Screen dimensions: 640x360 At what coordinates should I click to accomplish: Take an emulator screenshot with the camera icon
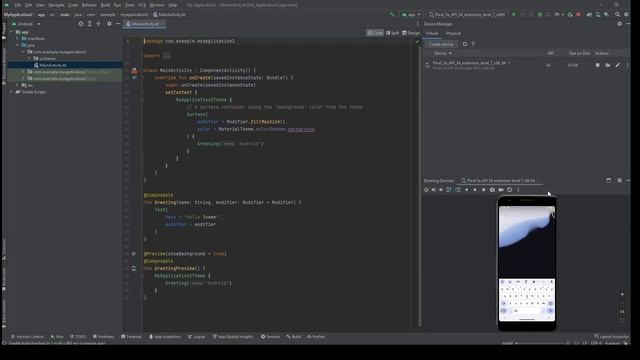(492, 190)
